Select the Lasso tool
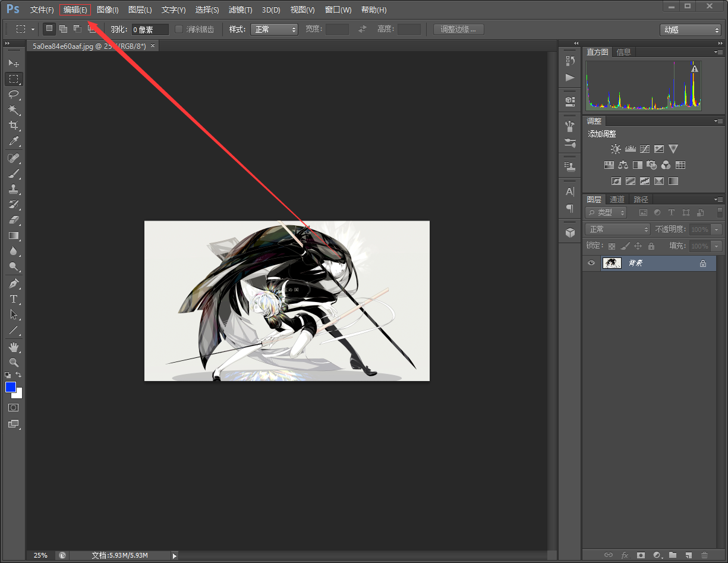Image resolution: width=728 pixels, height=563 pixels. point(14,95)
